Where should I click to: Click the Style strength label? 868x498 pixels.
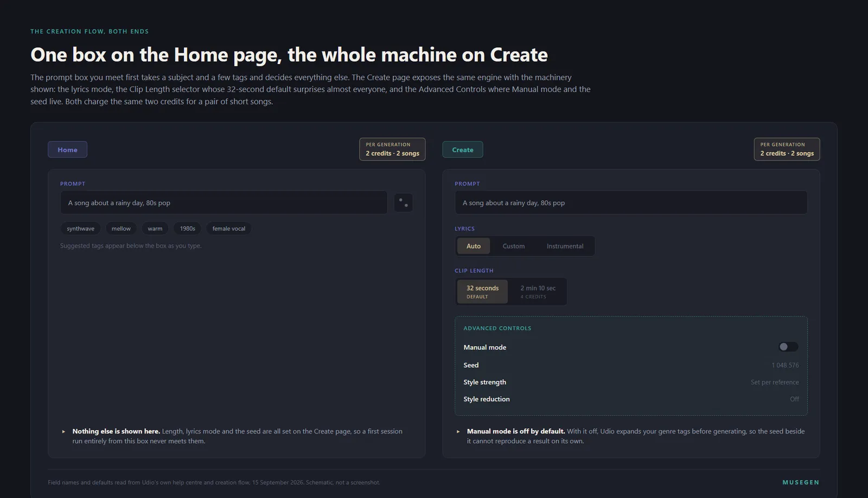(484, 382)
